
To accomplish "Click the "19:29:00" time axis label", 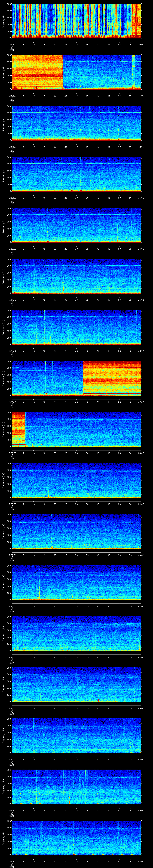I will [x=12, y=44].
